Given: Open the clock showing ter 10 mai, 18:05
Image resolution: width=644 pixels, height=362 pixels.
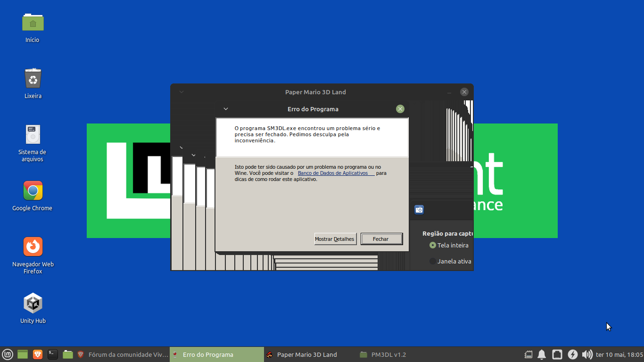Looking at the screenshot, I should click(619, 354).
